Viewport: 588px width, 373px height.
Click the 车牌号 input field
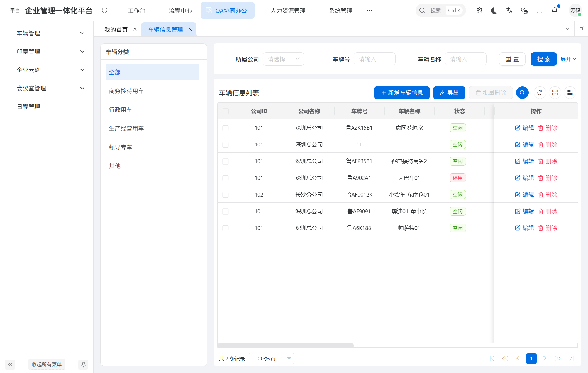click(x=374, y=59)
